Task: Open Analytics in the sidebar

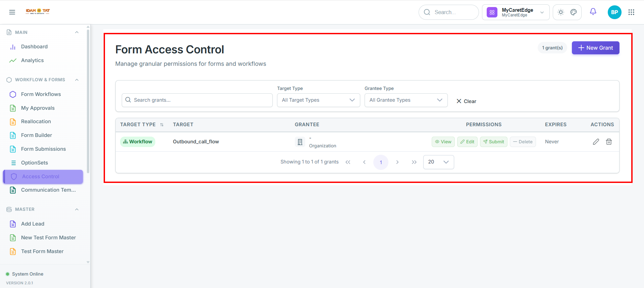Action: click(43, 60)
